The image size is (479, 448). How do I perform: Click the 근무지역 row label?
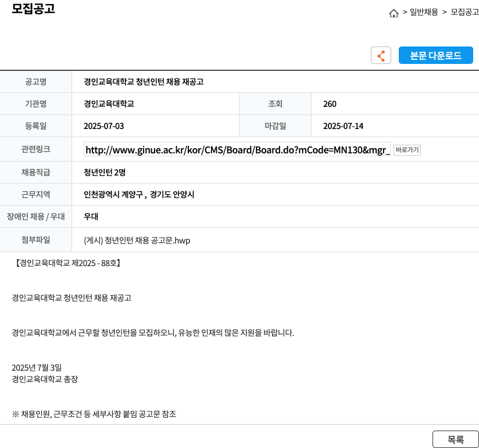[35, 195]
